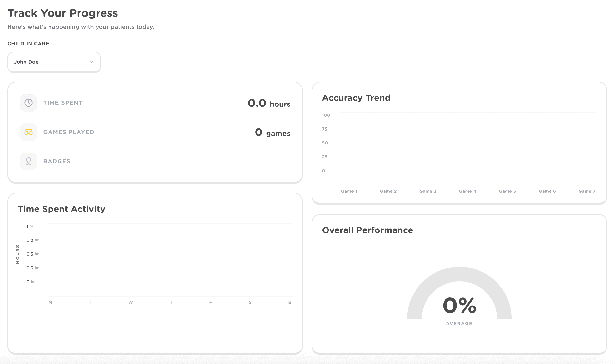Click the Games Played label
This screenshot has width=616, height=364.
[69, 132]
